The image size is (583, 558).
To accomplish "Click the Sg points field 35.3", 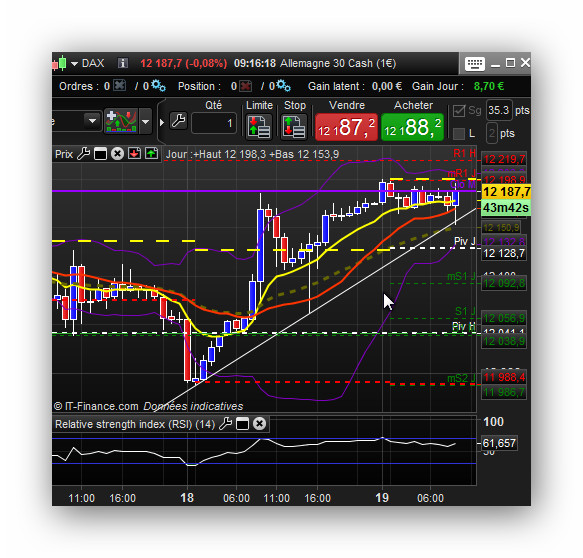I will (499, 110).
